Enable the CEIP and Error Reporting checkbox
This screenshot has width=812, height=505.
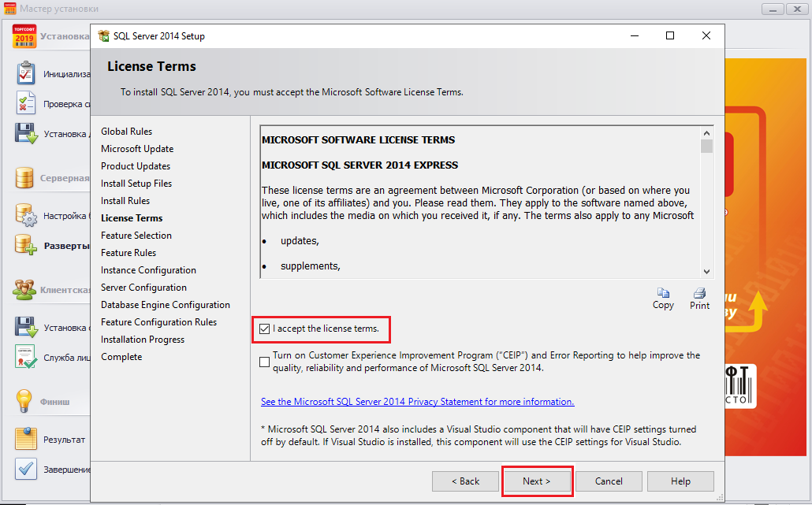pos(264,362)
